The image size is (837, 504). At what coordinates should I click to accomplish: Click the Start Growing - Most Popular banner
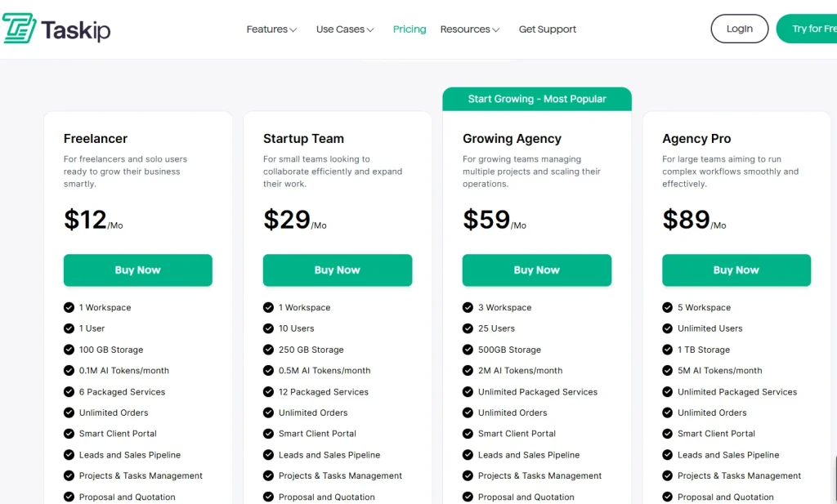click(537, 99)
